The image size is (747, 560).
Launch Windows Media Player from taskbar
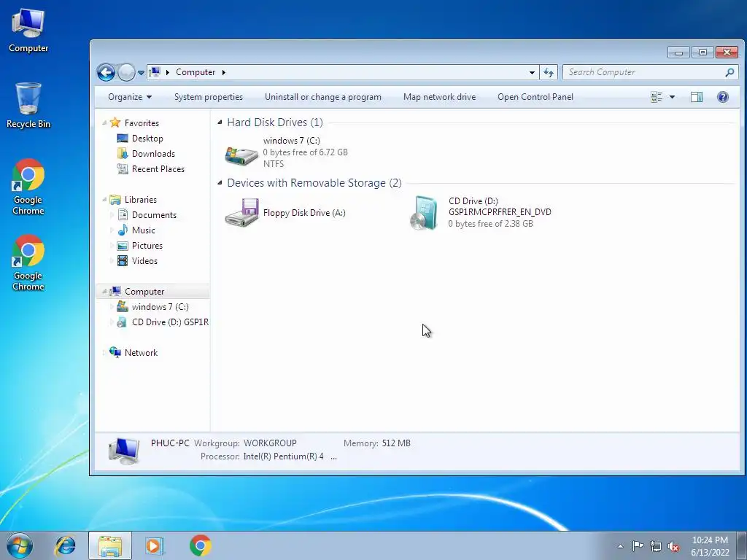(155, 545)
